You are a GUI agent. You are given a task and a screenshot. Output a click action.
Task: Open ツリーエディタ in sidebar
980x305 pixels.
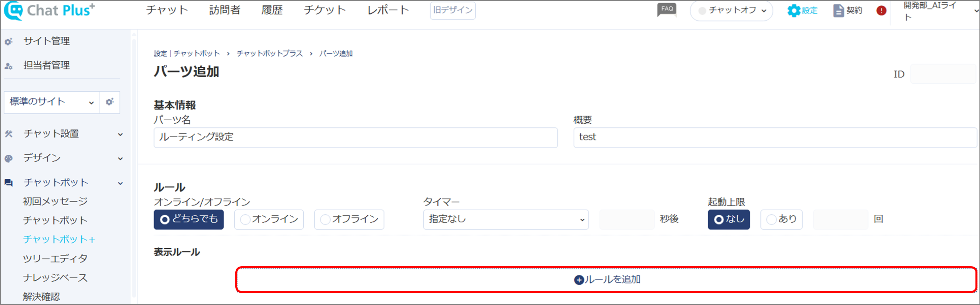click(55, 258)
